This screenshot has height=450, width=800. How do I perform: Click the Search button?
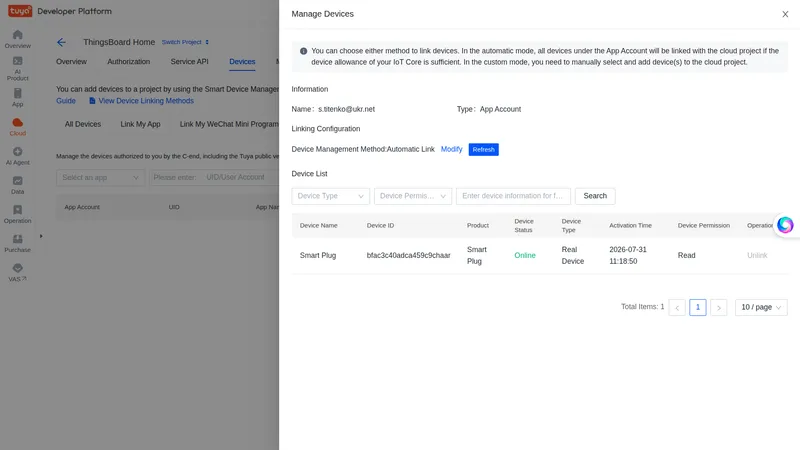pos(595,196)
